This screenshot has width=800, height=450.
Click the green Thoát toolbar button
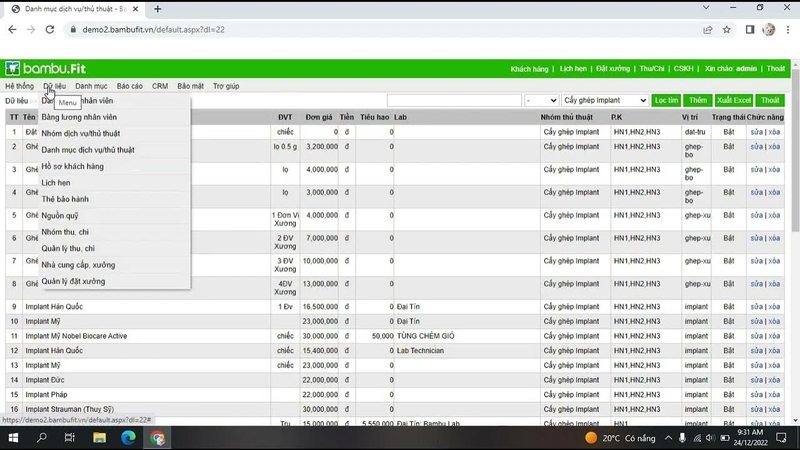tap(770, 101)
